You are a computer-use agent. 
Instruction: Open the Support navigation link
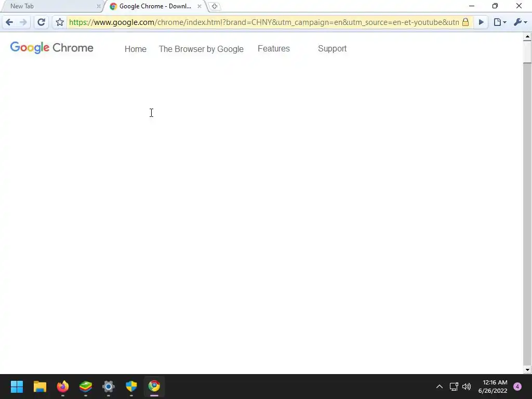click(332, 48)
